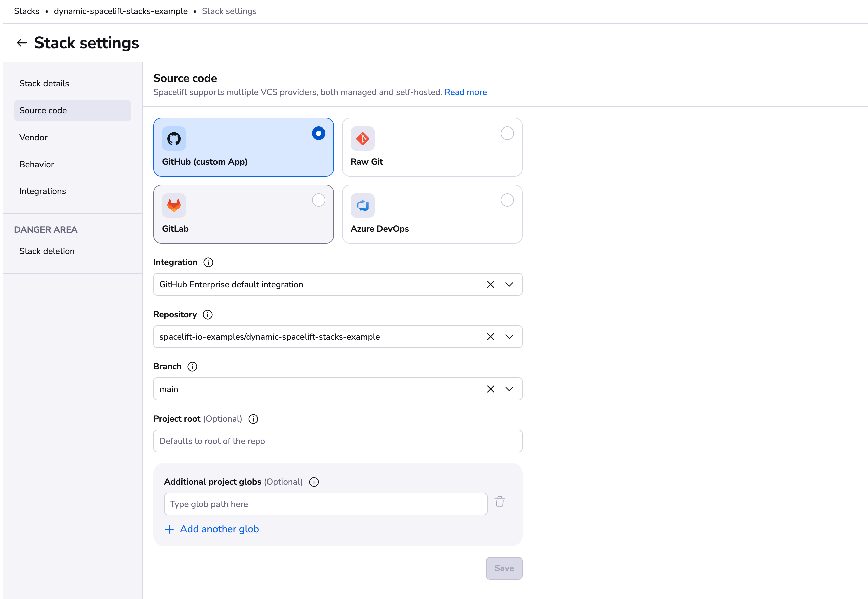Click info icon beside Project root label

pos(253,419)
